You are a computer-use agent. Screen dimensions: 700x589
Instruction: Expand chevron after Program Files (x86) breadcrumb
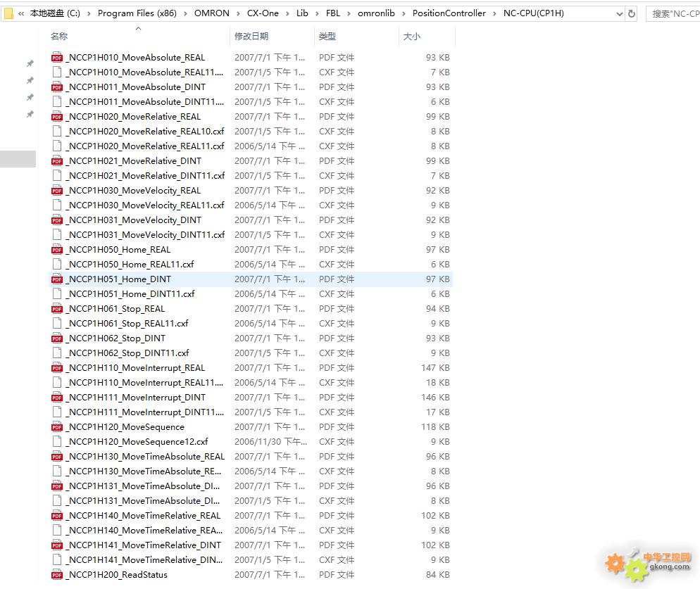(185, 14)
